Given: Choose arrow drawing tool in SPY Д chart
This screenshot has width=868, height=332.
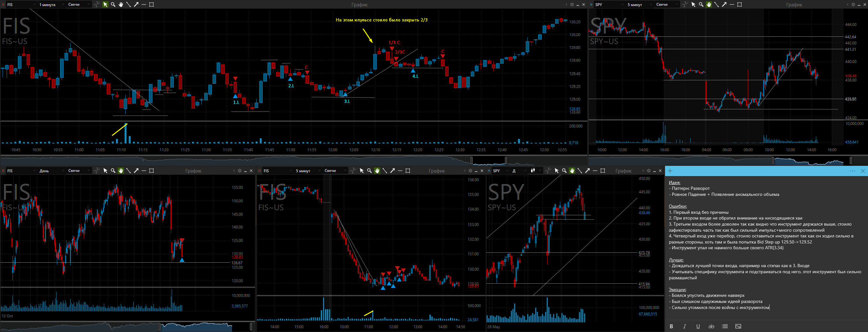Looking at the screenshot, I should tap(587, 171).
